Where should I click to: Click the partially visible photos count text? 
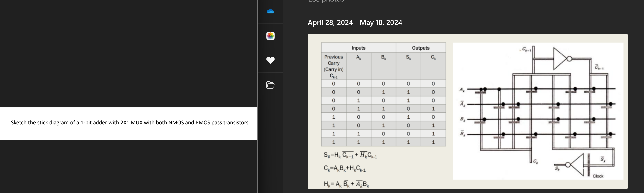(x=326, y=1)
